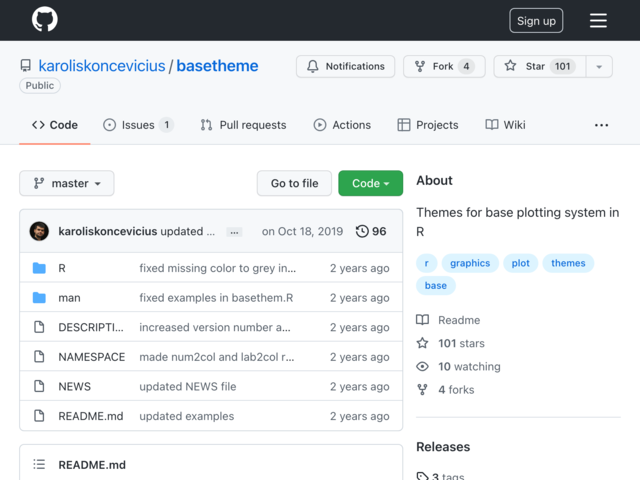This screenshot has height=480, width=640.
Task: Open README.md file name in file list
Action: click(91, 416)
